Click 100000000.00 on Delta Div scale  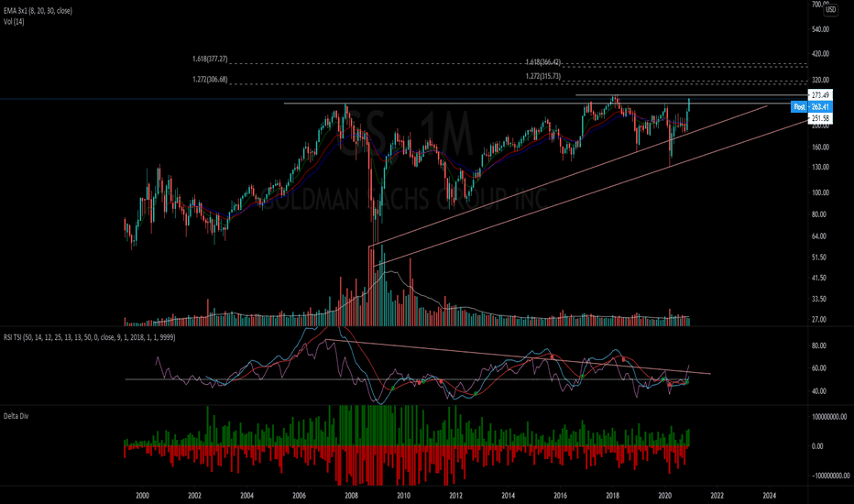pyautogui.click(x=829, y=417)
